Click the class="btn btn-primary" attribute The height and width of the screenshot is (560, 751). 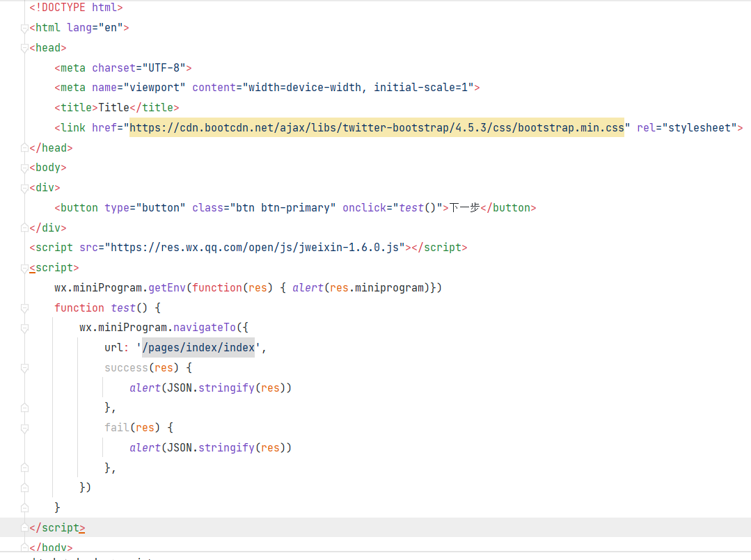[264, 208]
